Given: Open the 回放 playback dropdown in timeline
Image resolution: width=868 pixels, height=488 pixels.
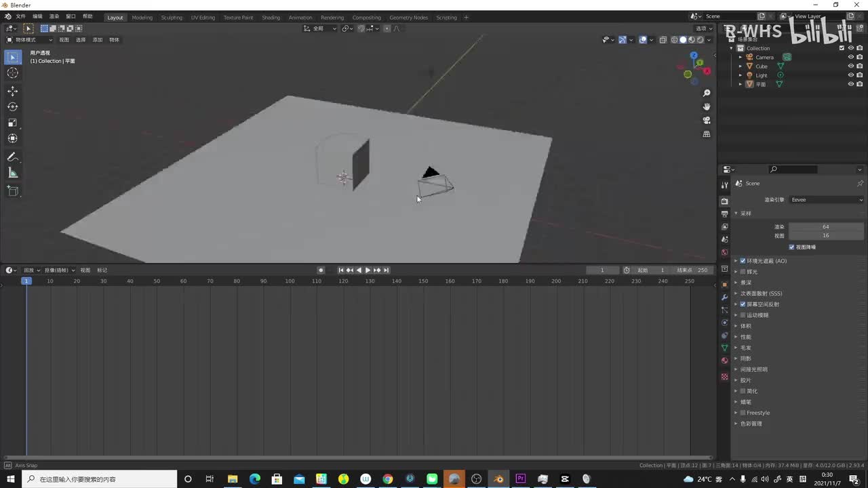Looking at the screenshot, I should [x=32, y=270].
